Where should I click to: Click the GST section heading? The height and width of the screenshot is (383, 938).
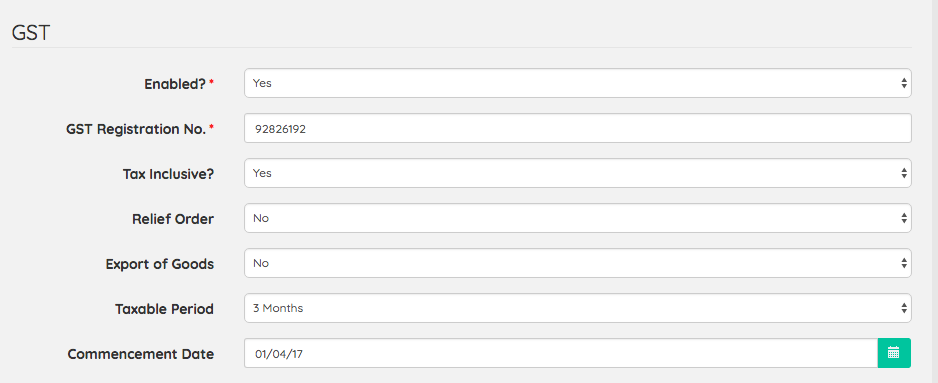[x=31, y=33]
